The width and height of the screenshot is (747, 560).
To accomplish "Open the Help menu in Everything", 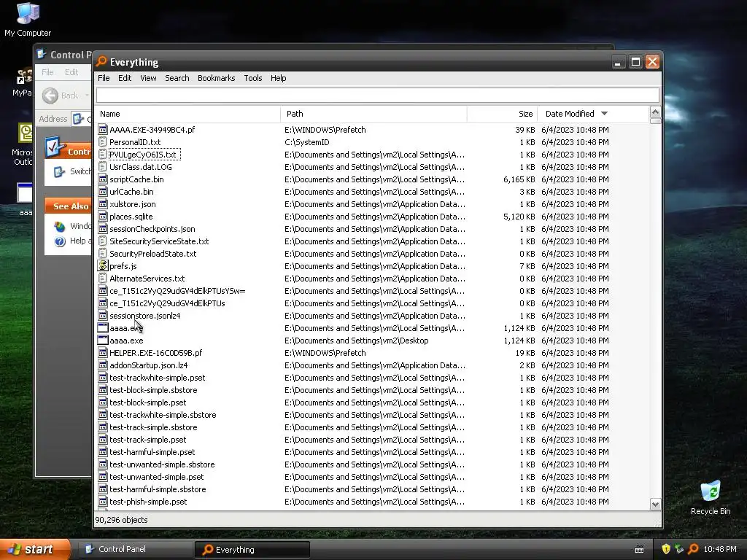I will pos(278,78).
